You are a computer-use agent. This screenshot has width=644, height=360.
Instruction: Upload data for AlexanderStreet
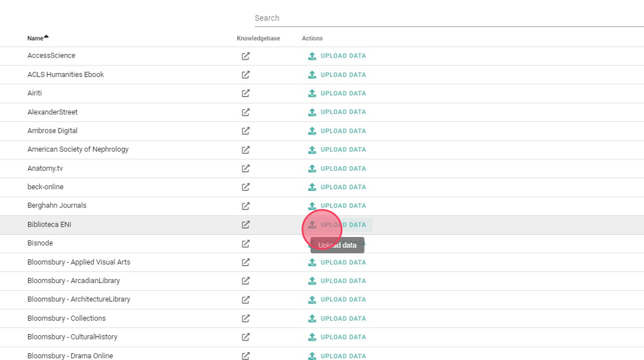337,112
